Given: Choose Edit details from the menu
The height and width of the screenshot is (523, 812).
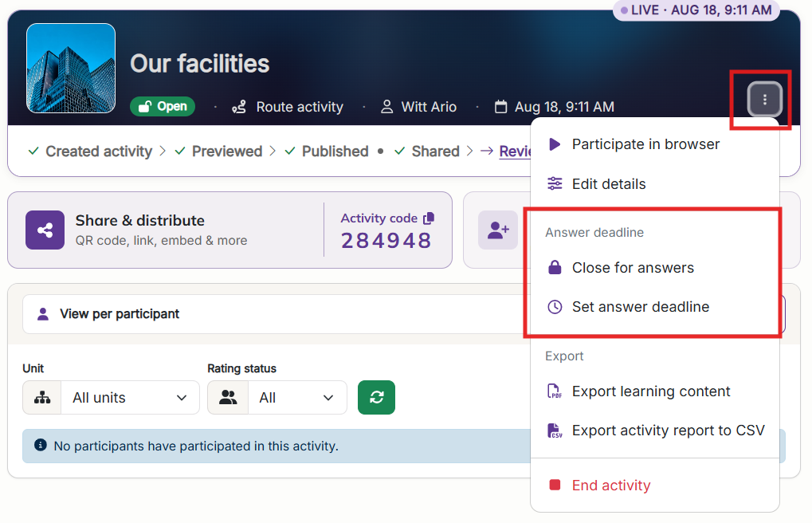Looking at the screenshot, I should click(x=654, y=184).
